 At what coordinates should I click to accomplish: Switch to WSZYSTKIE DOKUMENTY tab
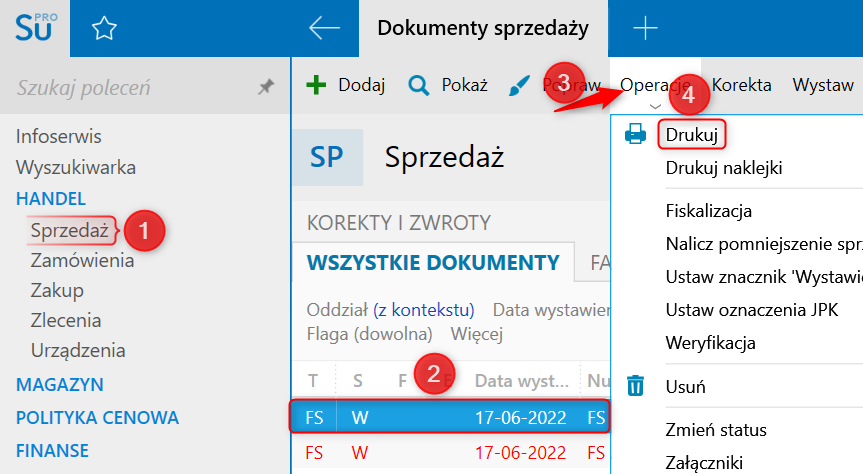tap(433, 263)
